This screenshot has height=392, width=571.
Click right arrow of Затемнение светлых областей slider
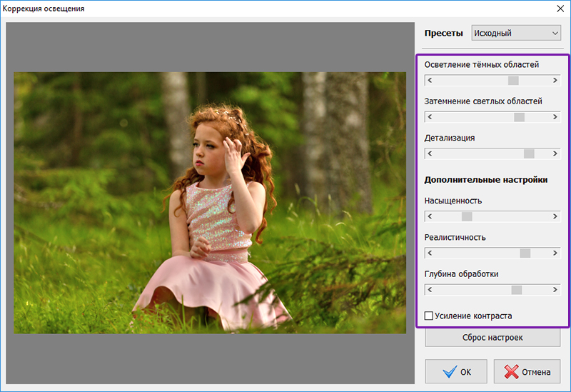coord(555,117)
